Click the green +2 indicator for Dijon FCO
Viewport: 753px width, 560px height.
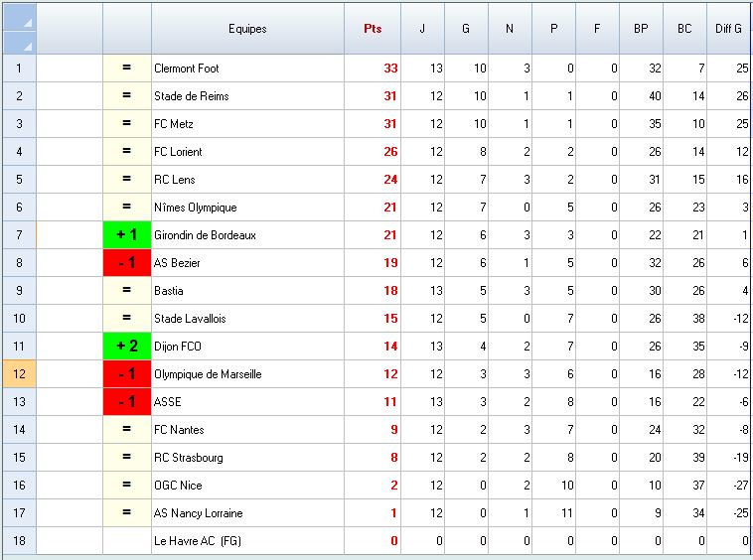(x=127, y=347)
